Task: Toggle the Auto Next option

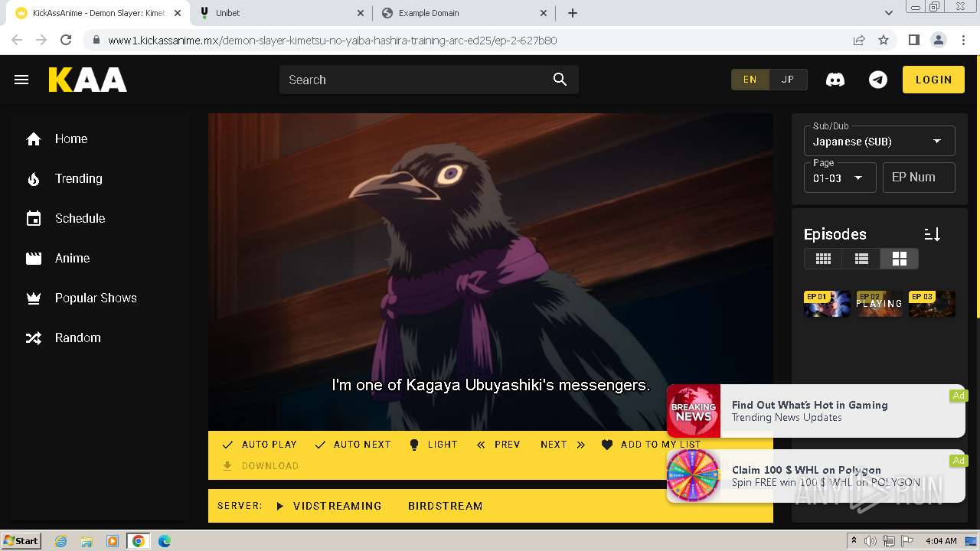Action: point(353,445)
